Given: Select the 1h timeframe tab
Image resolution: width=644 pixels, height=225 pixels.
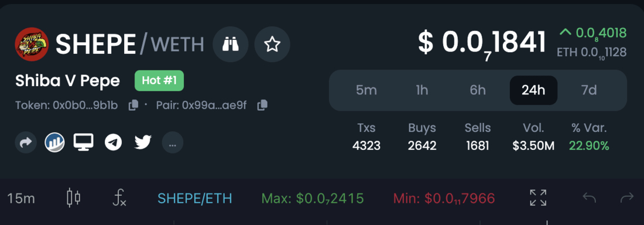Looking at the screenshot, I should tap(422, 90).
